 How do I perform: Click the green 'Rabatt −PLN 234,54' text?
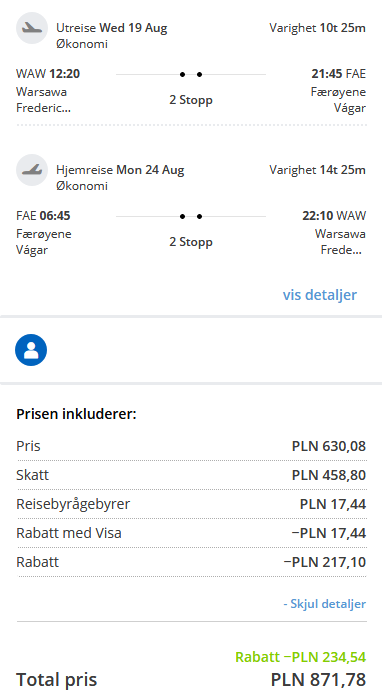300,656
